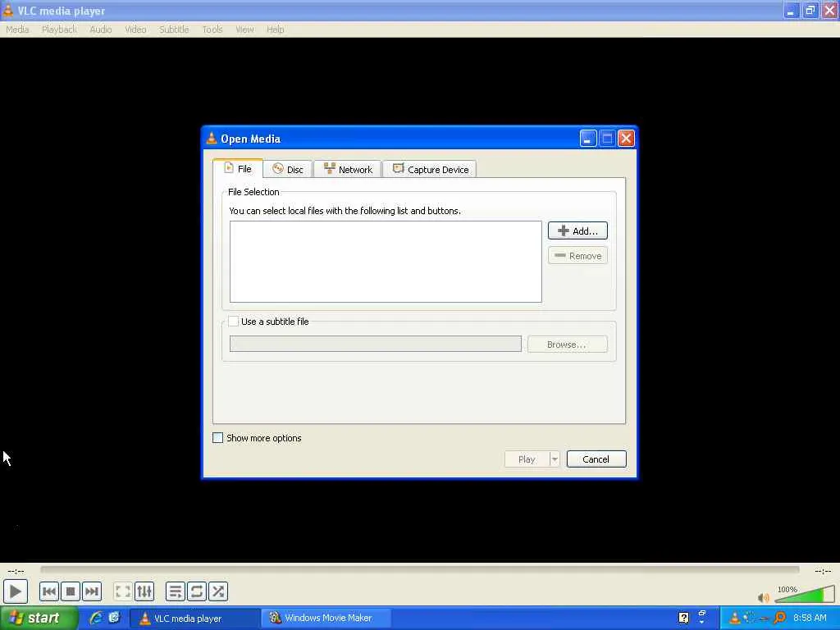Minimize the Open Media dialog
Image resolution: width=840 pixels, height=630 pixels.
(x=587, y=139)
